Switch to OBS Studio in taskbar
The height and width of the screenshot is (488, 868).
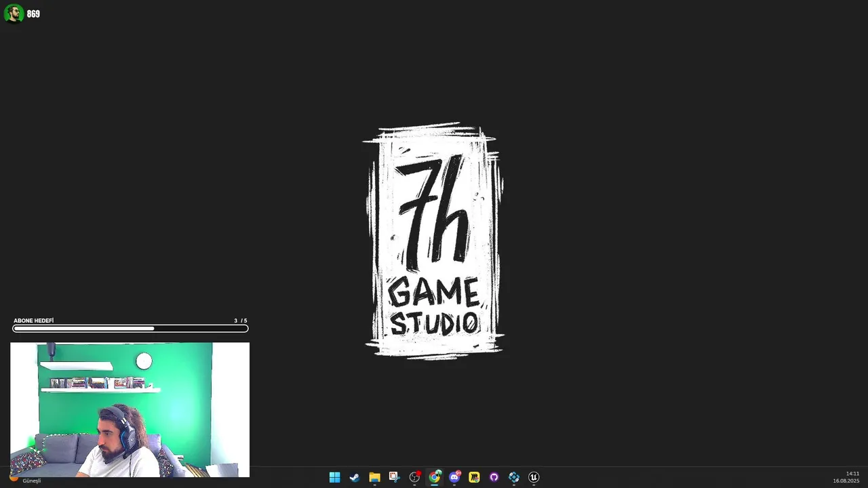(x=414, y=477)
